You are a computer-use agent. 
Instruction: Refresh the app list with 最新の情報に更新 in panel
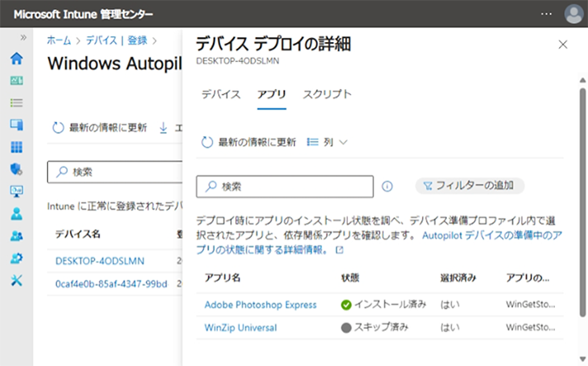click(248, 142)
